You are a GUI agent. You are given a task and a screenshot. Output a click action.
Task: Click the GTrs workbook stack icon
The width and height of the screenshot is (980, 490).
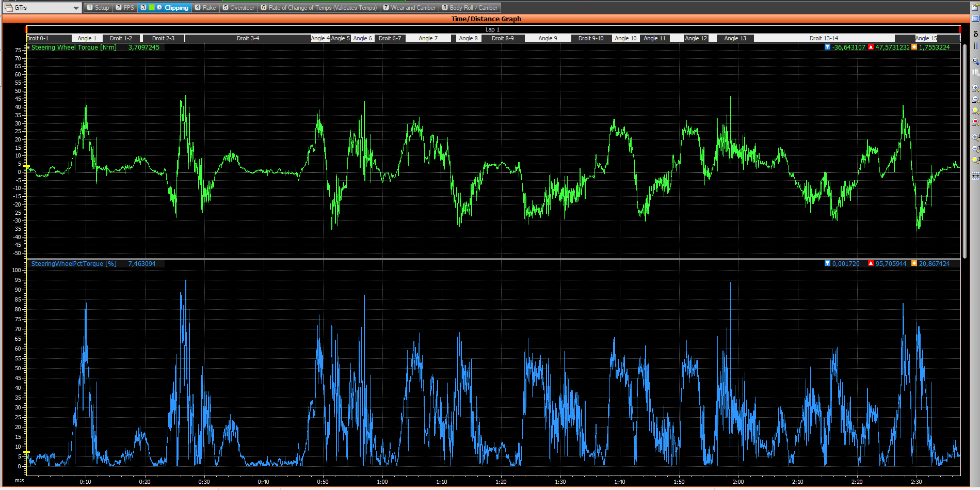coord(8,8)
